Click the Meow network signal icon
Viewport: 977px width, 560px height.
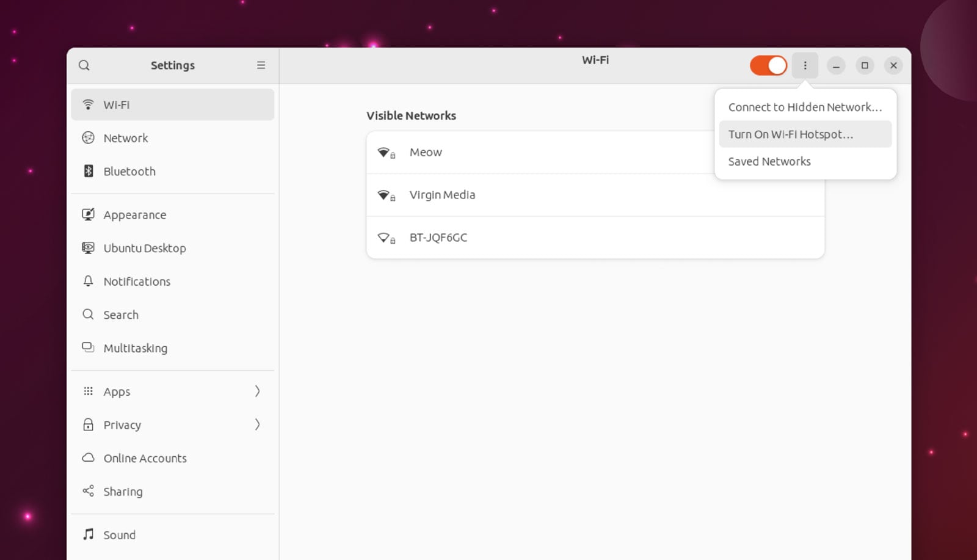tap(386, 153)
